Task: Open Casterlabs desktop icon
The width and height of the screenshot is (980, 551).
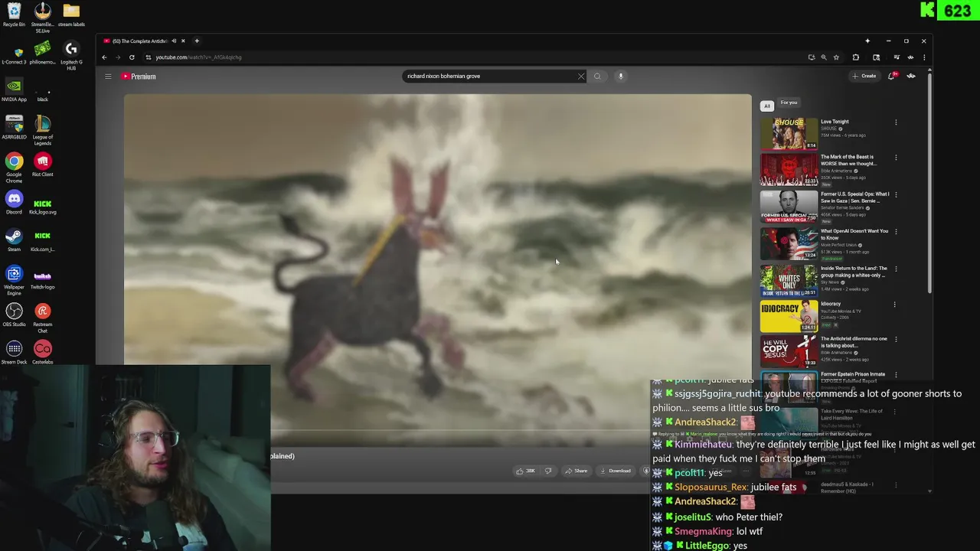Action: coord(43,353)
